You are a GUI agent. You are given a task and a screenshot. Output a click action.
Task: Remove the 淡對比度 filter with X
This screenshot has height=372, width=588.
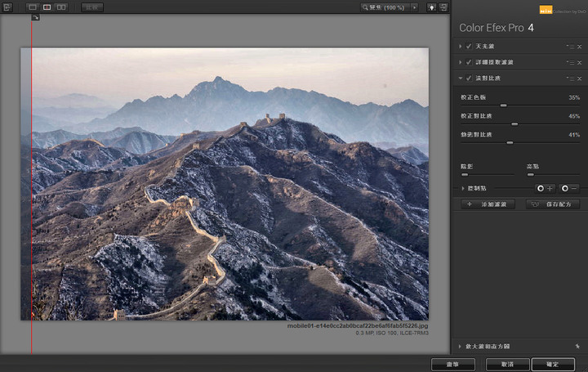579,78
